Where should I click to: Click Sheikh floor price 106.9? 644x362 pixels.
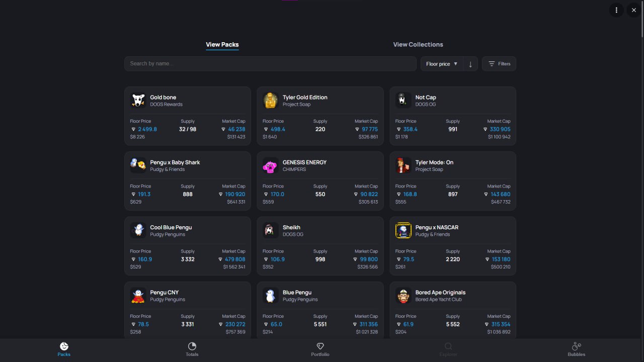pos(278,259)
